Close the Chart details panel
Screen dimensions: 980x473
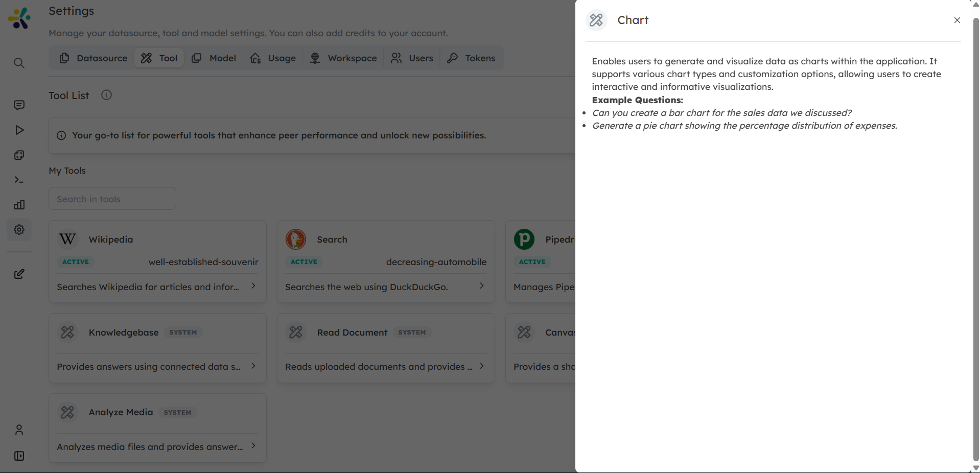point(957,20)
